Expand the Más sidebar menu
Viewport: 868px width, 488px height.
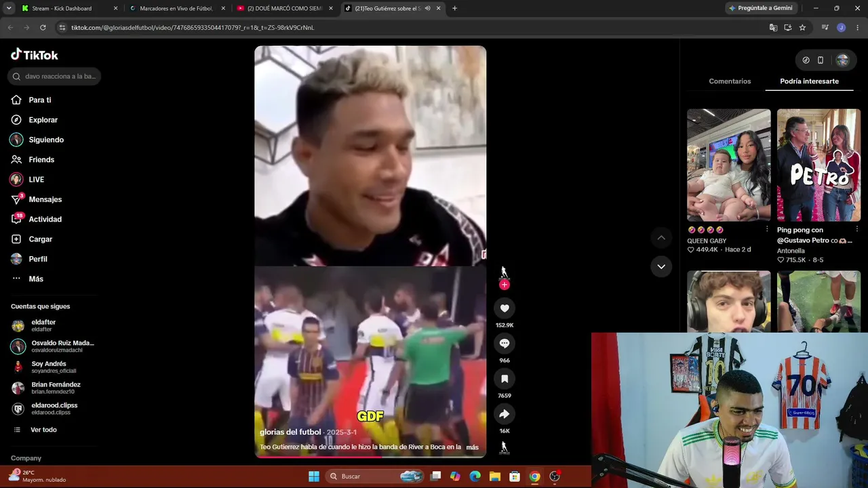(36, 279)
